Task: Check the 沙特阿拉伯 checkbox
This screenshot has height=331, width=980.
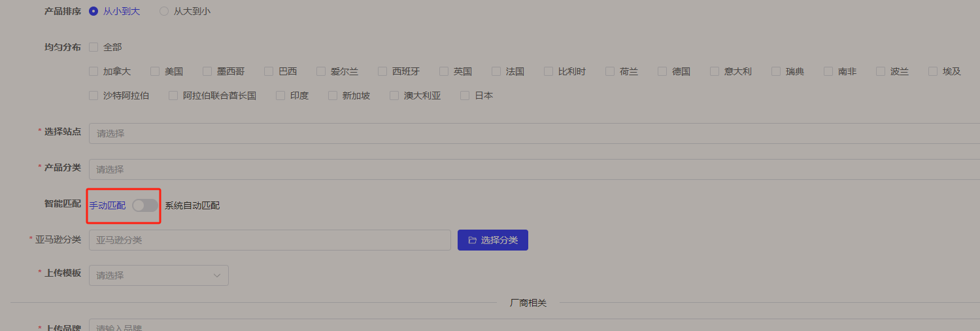Action: pyautogui.click(x=93, y=96)
